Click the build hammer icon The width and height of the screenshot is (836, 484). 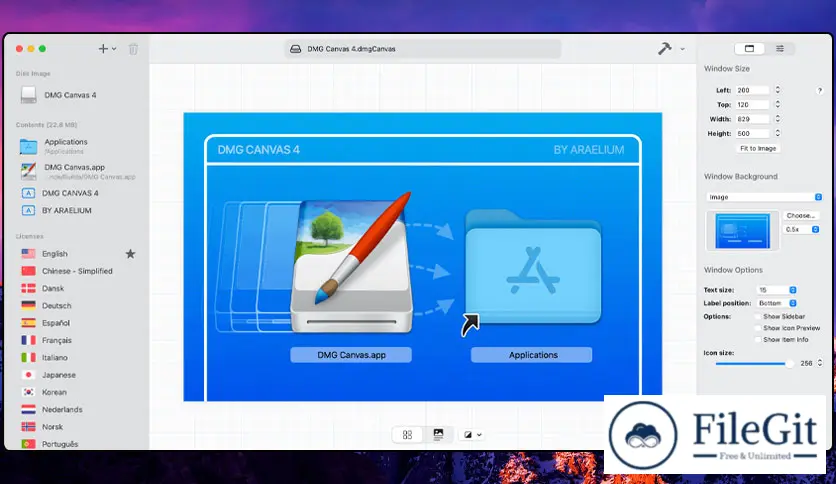[664, 49]
